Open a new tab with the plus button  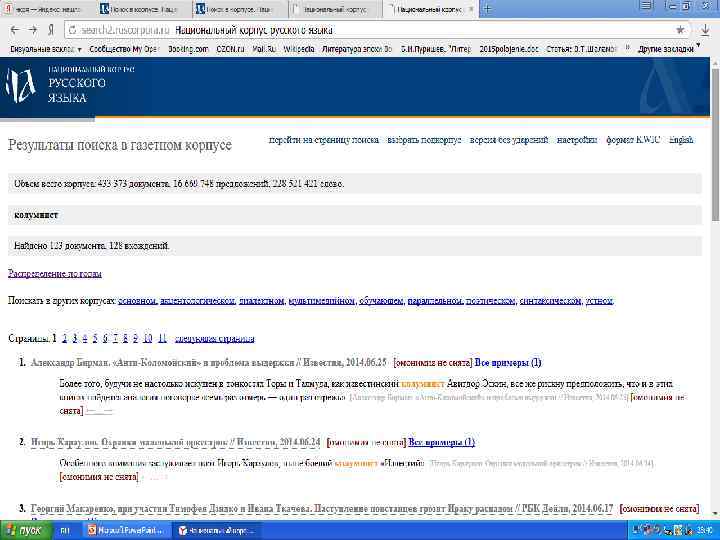(488, 9)
